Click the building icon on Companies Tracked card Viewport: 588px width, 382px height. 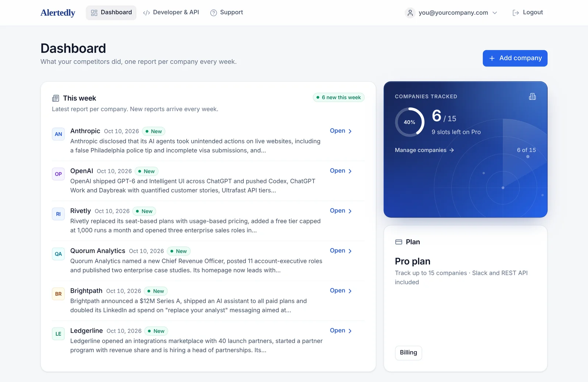pyautogui.click(x=532, y=97)
